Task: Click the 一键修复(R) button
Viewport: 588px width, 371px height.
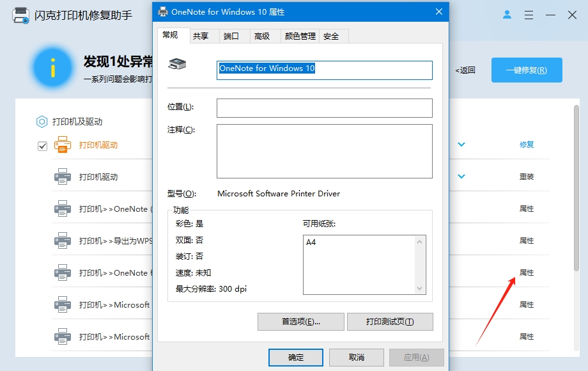Action: tap(527, 70)
